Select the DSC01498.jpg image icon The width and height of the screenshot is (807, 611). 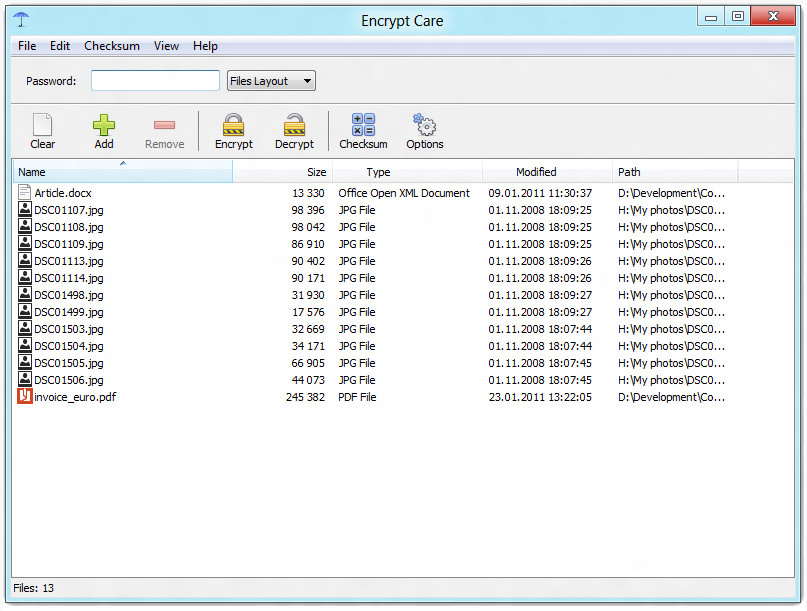coord(25,294)
